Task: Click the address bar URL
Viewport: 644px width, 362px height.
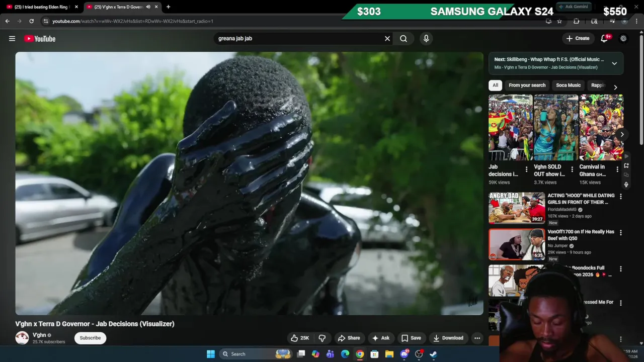Action: click(133, 21)
